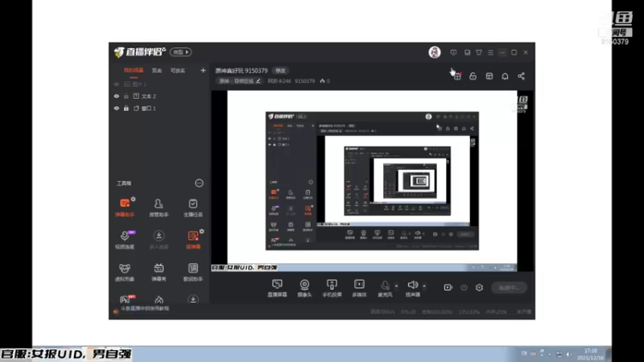
Task: Click the announcement speaker icon
Action: coord(115,312)
